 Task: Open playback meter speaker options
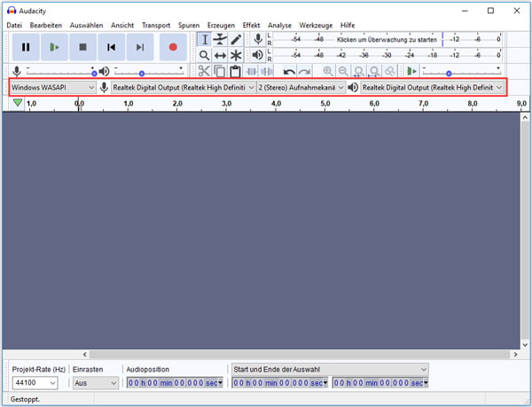[258, 55]
